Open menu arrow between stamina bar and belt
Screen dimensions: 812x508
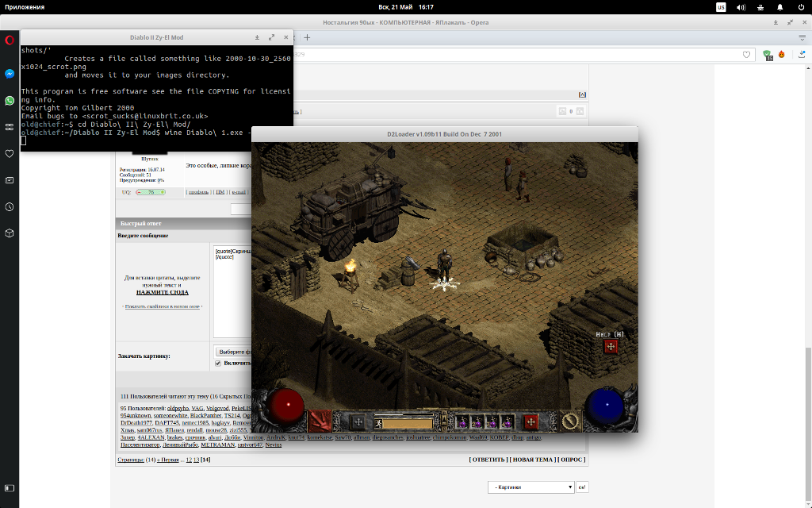pyautogui.click(x=444, y=422)
